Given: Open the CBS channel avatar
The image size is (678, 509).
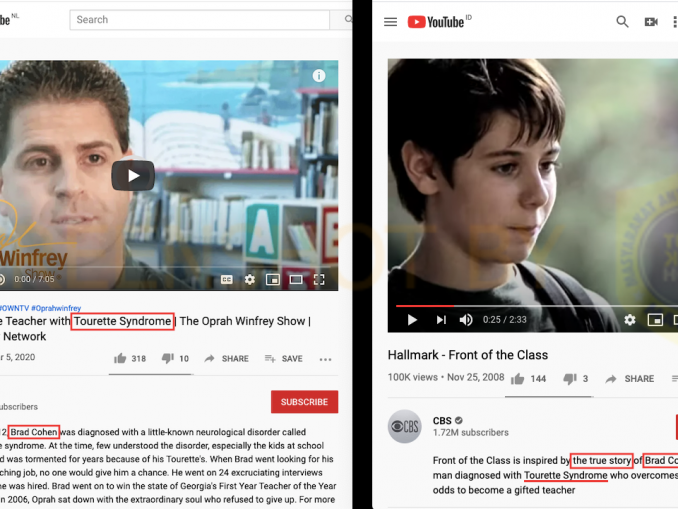Looking at the screenshot, I should pyautogui.click(x=405, y=426).
